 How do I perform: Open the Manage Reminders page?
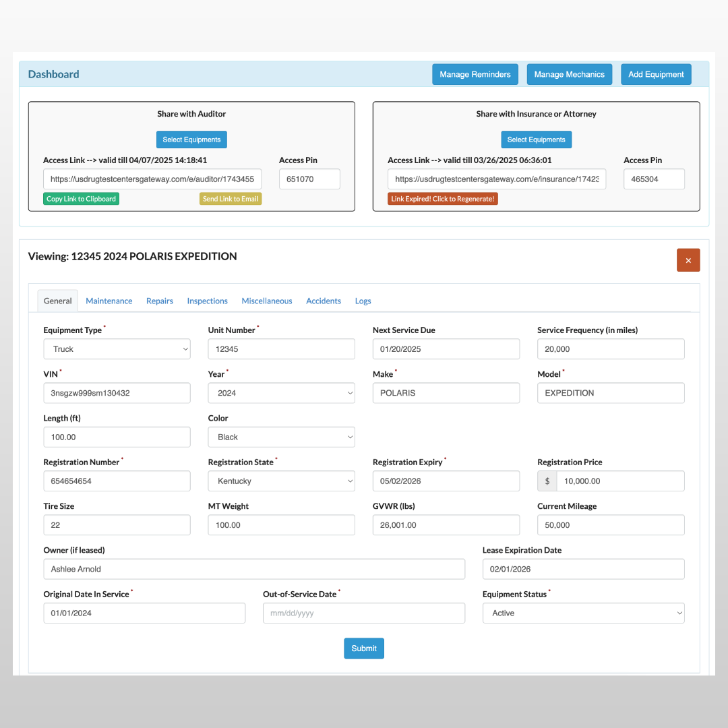475,75
